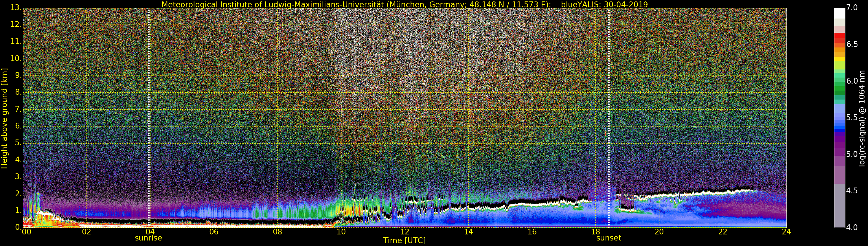This screenshot has width=868, height=246.
Task: Click the 20 tick on the time axis
Action: [659, 232]
